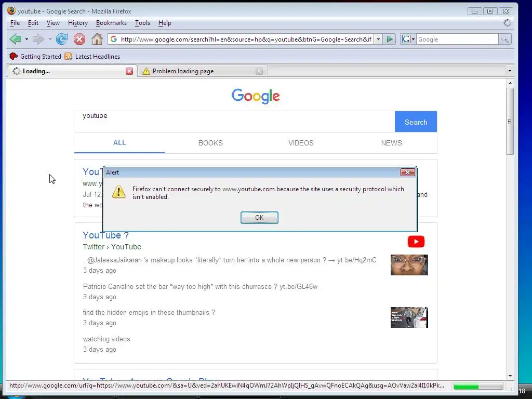The image size is (532, 399).
Task: Open the makeup looks tweet thumbnail
Action: (x=409, y=265)
